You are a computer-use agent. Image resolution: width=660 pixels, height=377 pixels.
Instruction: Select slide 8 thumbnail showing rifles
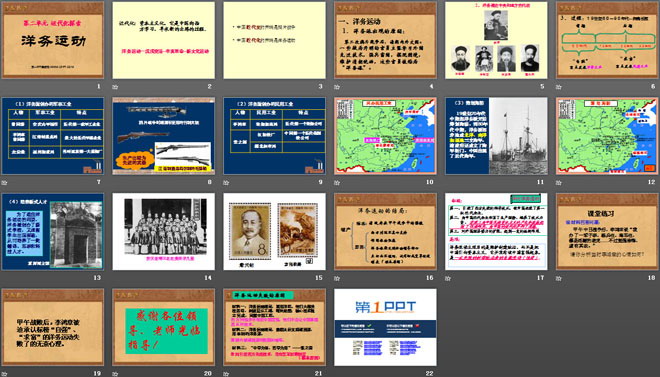coord(163,136)
